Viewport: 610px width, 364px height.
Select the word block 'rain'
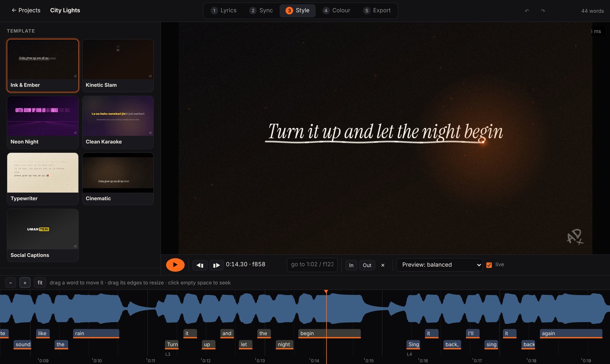pyautogui.click(x=96, y=334)
